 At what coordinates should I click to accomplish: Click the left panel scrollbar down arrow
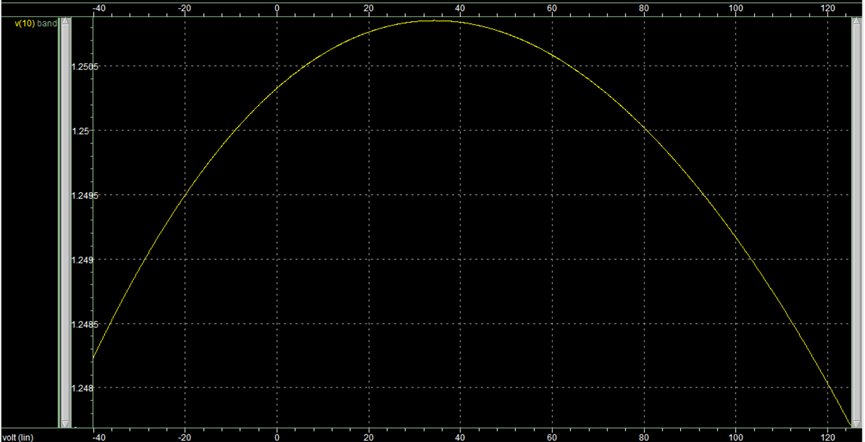[66, 423]
